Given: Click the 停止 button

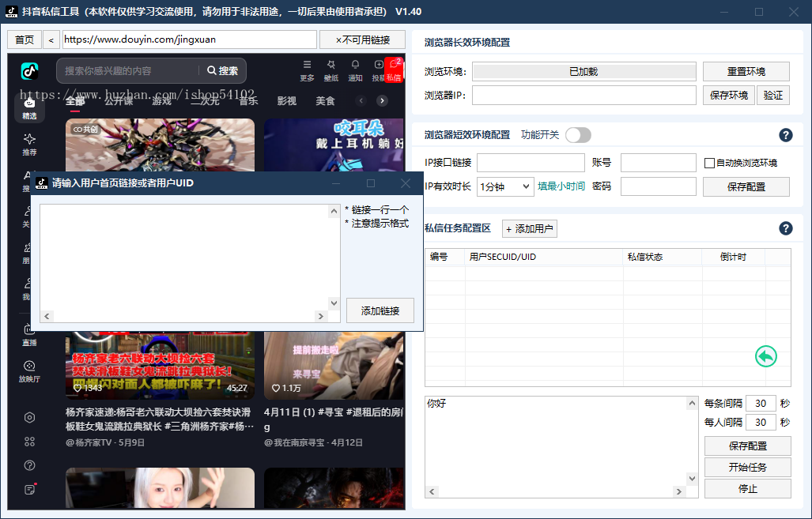Looking at the screenshot, I should [748, 488].
